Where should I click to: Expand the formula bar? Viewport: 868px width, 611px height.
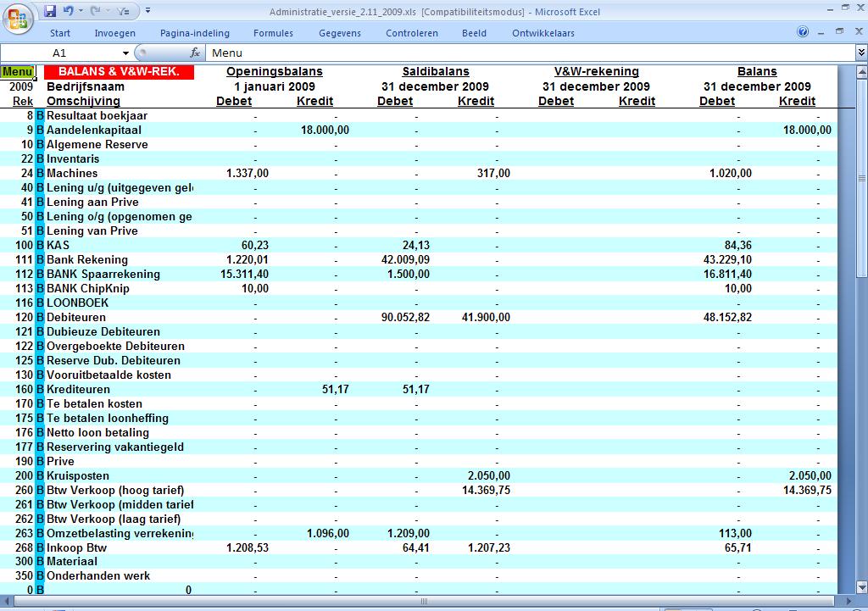click(x=861, y=53)
